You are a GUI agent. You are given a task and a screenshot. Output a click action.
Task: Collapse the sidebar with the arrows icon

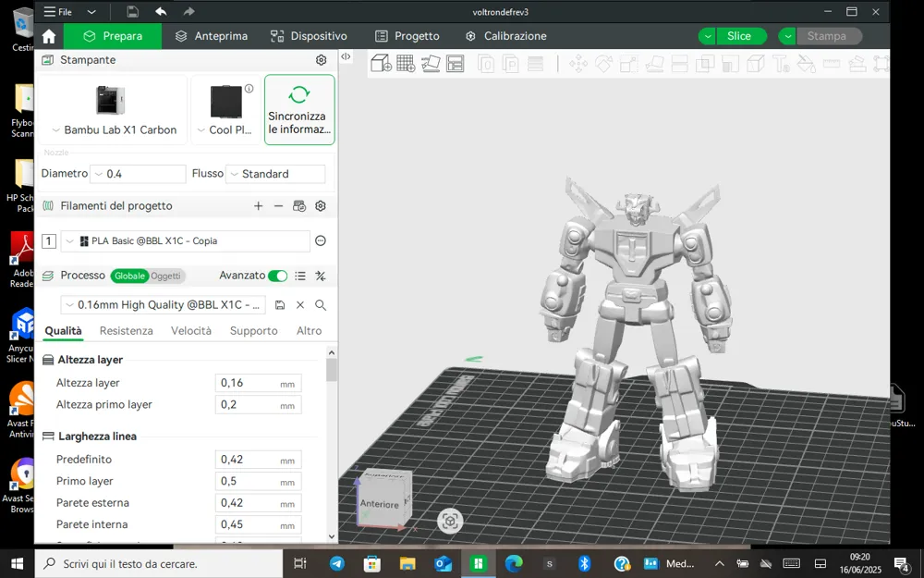pos(346,56)
